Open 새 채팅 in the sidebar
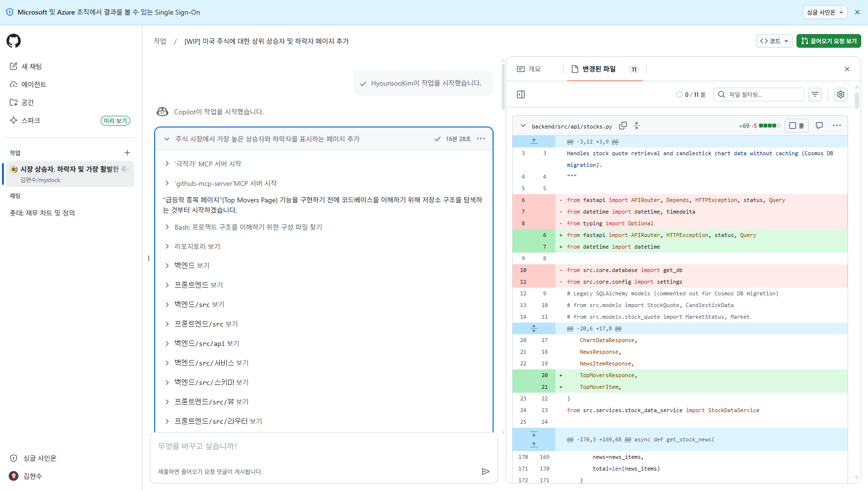868x490 pixels. click(32, 66)
